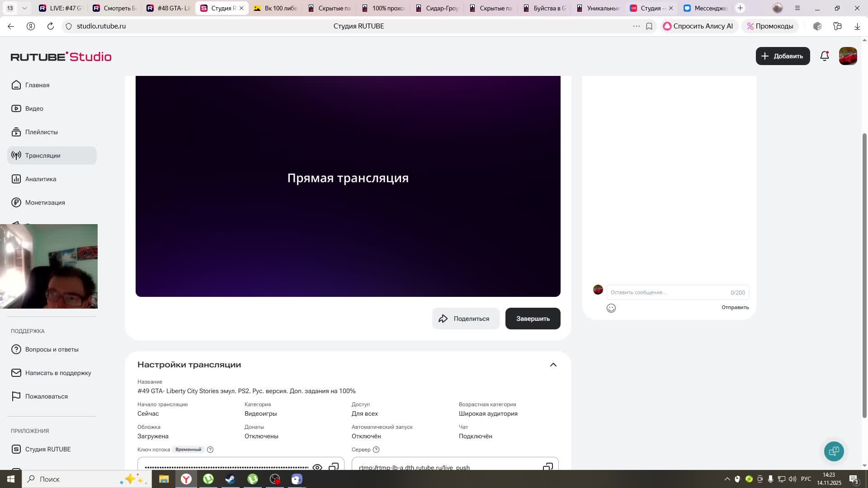
Task: Switch to Мессенджер browser tab
Action: (705, 8)
